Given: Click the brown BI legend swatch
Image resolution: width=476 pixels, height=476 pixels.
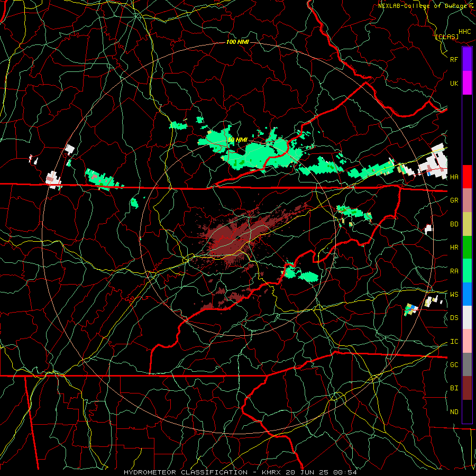Looking at the screenshot, I should (x=467, y=388).
